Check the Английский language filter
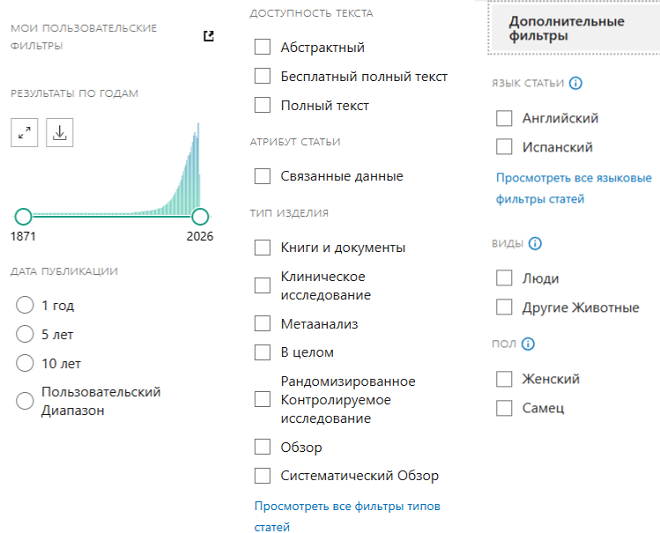Screen dimensions: 660x533 tap(504, 118)
